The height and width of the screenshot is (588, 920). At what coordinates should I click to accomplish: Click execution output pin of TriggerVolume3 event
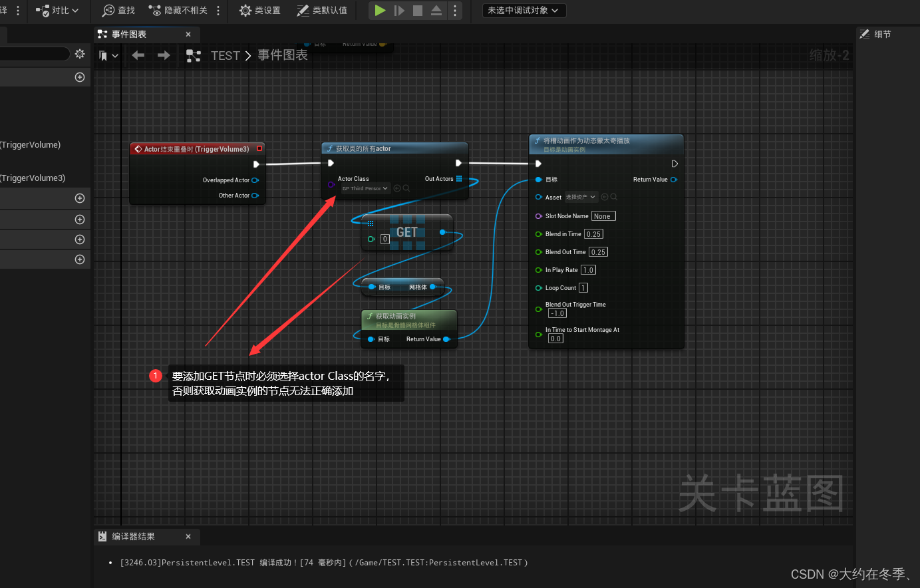pos(256,164)
